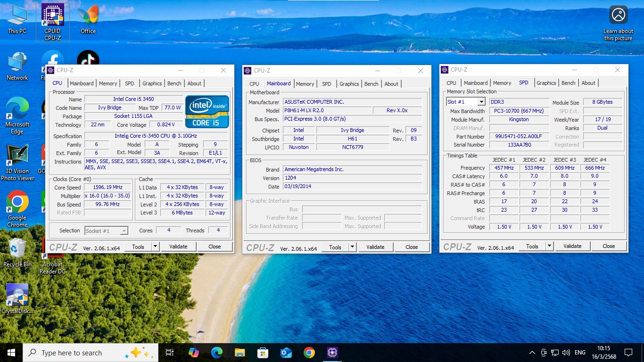Viewport: 644px width, 362px height.
Task: Click the CPU-Z taskbar icon
Action: (x=332, y=353)
